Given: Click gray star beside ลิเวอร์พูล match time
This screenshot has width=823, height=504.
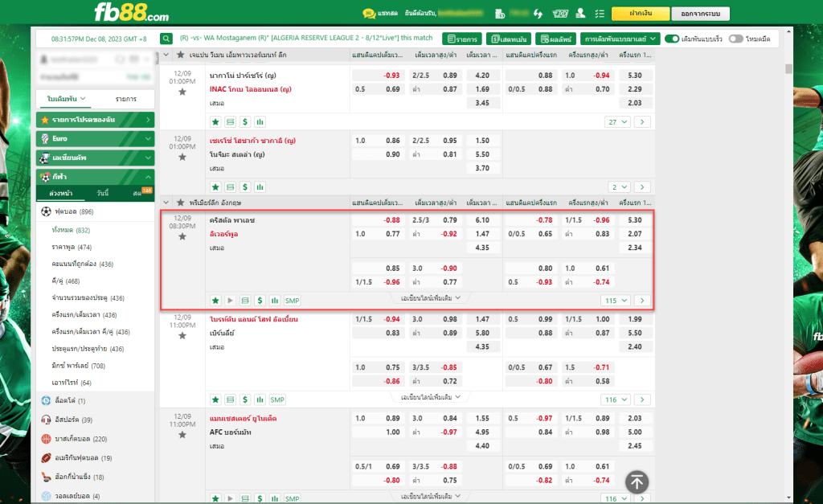Looking at the screenshot, I should pos(182,237).
